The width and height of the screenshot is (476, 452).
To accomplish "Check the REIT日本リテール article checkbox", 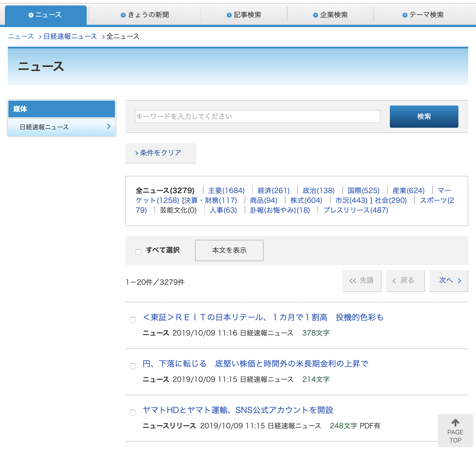I will click(x=133, y=320).
